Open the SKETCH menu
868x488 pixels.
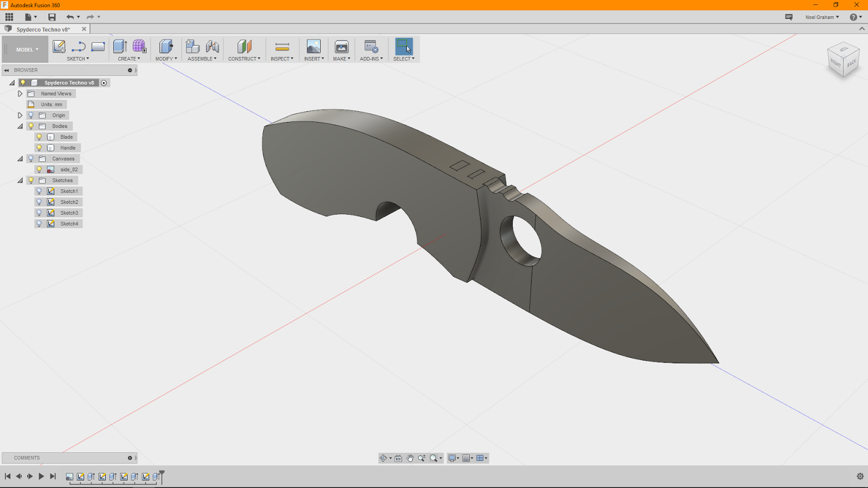click(78, 59)
